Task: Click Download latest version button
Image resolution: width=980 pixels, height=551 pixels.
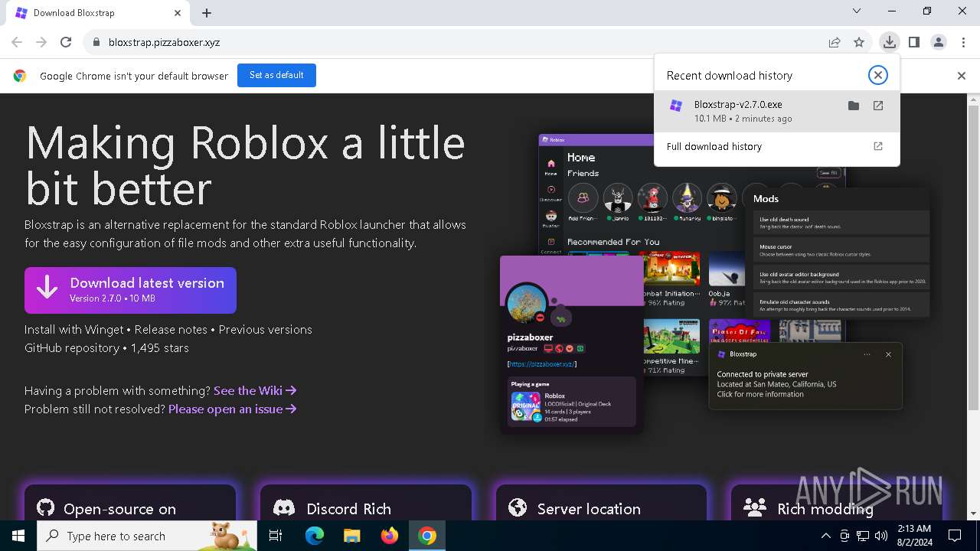Action: [130, 290]
